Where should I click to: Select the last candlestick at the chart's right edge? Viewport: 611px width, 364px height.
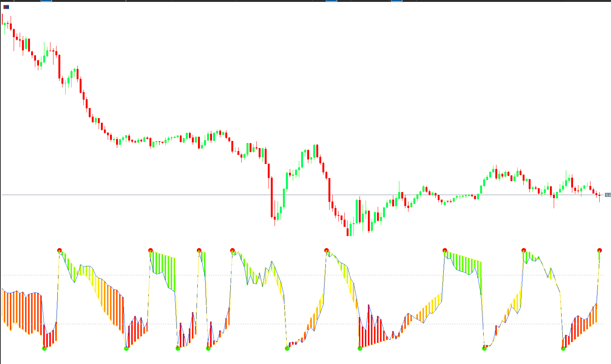(x=600, y=195)
